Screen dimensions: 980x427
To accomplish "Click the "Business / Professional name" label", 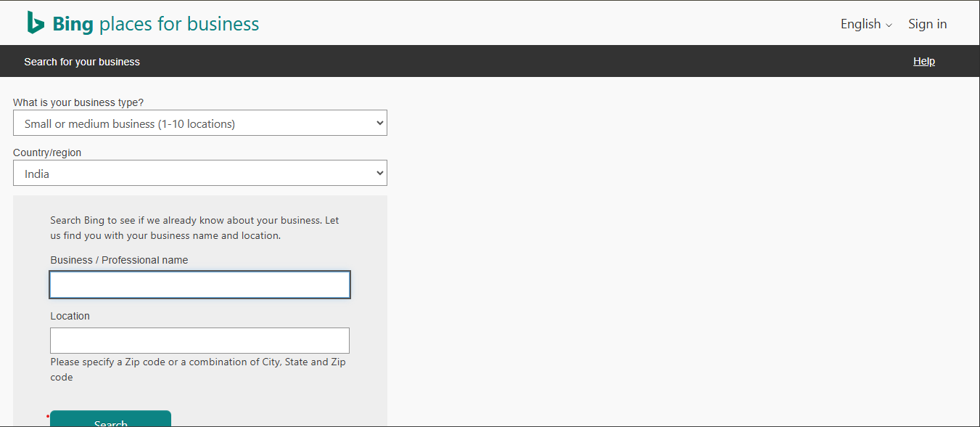I will [119, 260].
